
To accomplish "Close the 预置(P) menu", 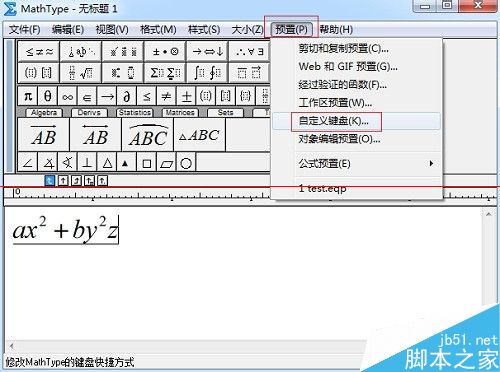I will coord(291,29).
